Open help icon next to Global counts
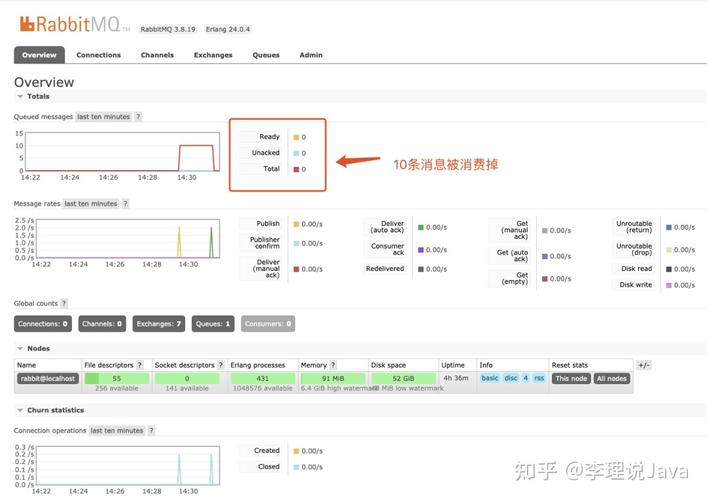This screenshot has height=500, width=707. 64,303
